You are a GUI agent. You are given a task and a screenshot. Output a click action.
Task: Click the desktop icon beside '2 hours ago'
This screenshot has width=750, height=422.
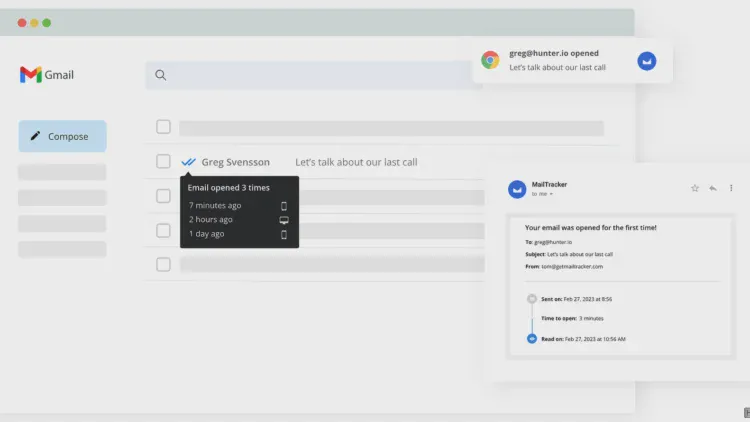[284, 220]
